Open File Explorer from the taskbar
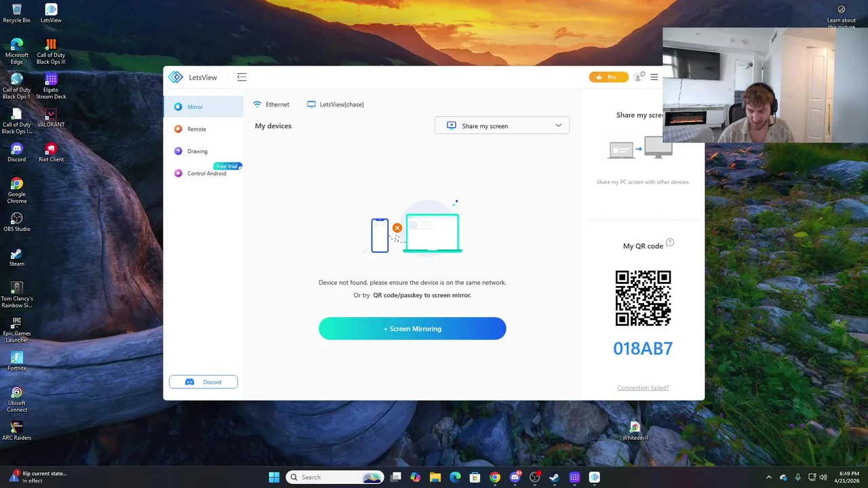The image size is (868, 488). [435, 477]
